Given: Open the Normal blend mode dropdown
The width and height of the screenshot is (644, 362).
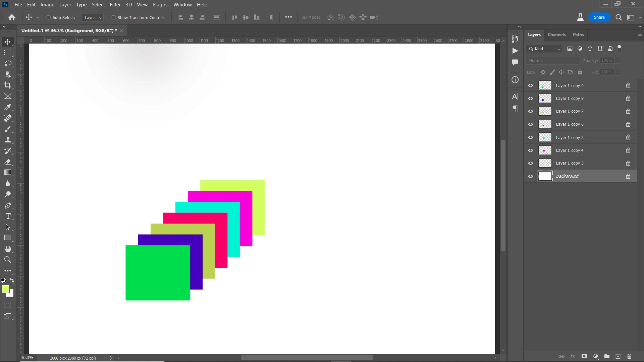Looking at the screenshot, I should (552, 61).
